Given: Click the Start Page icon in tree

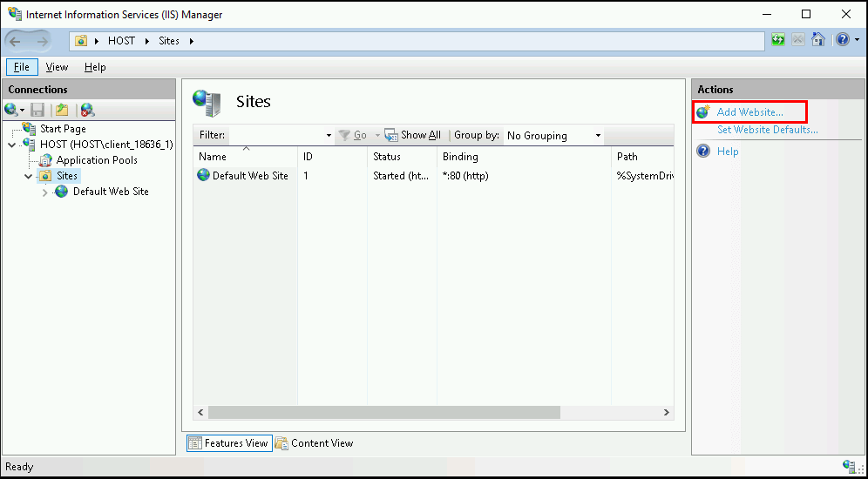Looking at the screenshot, I should point(30,129).
